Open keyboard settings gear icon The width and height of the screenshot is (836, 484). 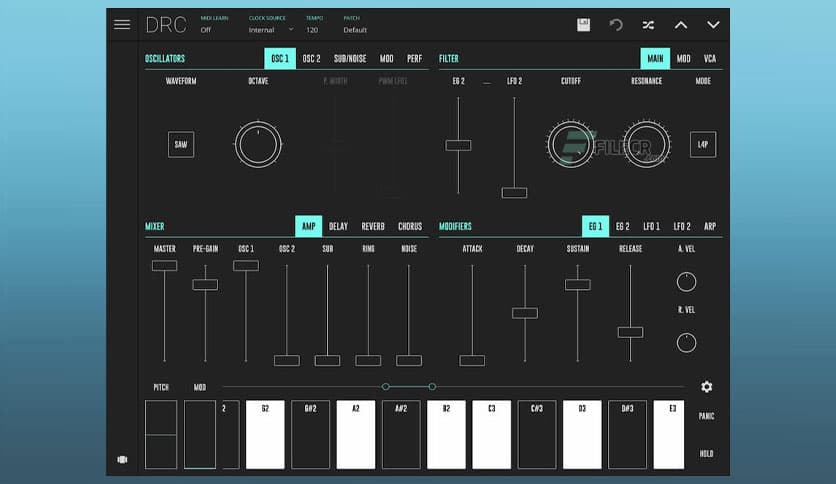pyautogui.click(x=707, y=387)
